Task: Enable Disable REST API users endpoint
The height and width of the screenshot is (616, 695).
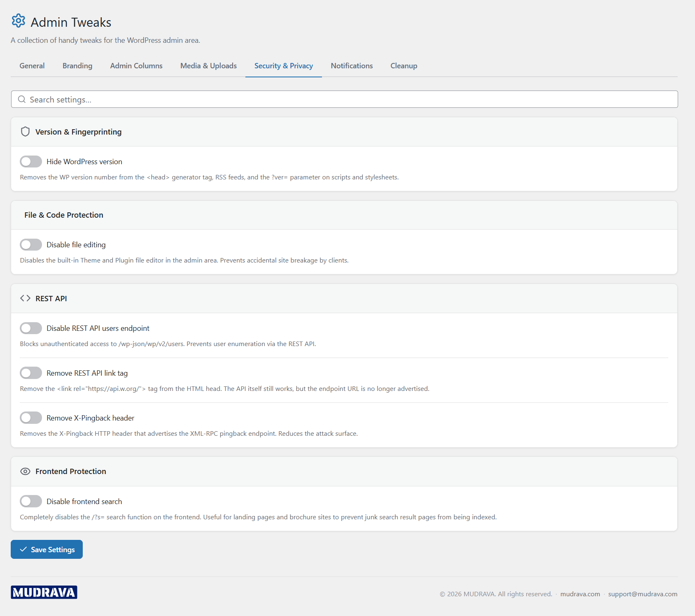Action: (30, 328)
